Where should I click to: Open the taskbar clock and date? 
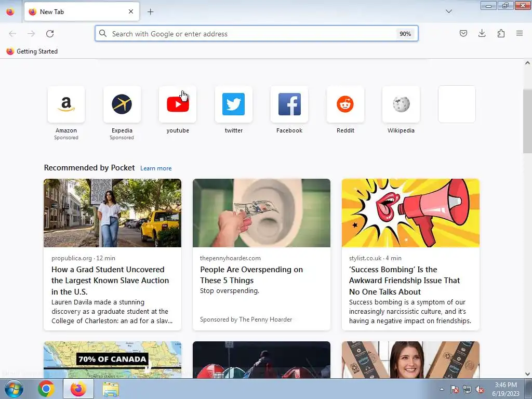(506, 389)
